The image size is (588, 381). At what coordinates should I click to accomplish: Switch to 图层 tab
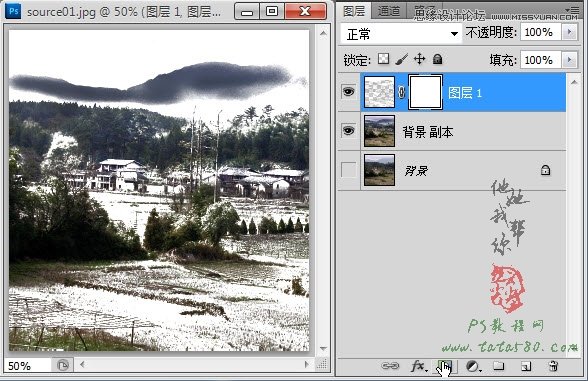tap(354, 10)
